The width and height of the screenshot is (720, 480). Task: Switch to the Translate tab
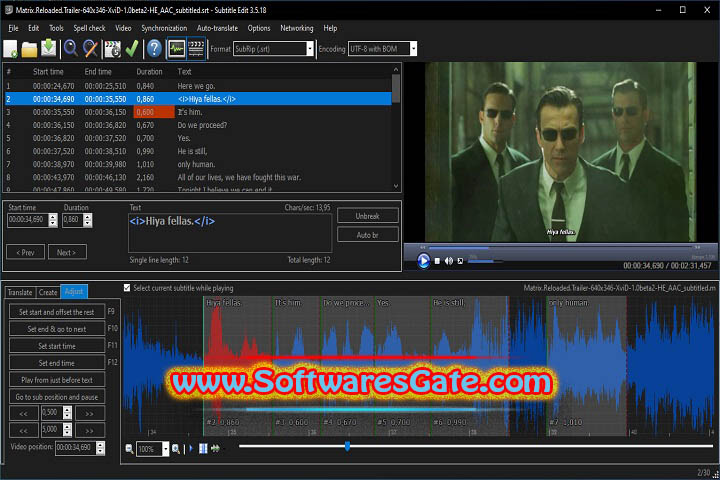[x=20, y=292]
